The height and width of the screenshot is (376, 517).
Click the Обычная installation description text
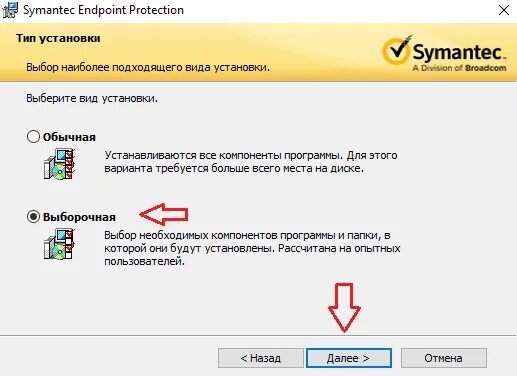click(251, 162)
